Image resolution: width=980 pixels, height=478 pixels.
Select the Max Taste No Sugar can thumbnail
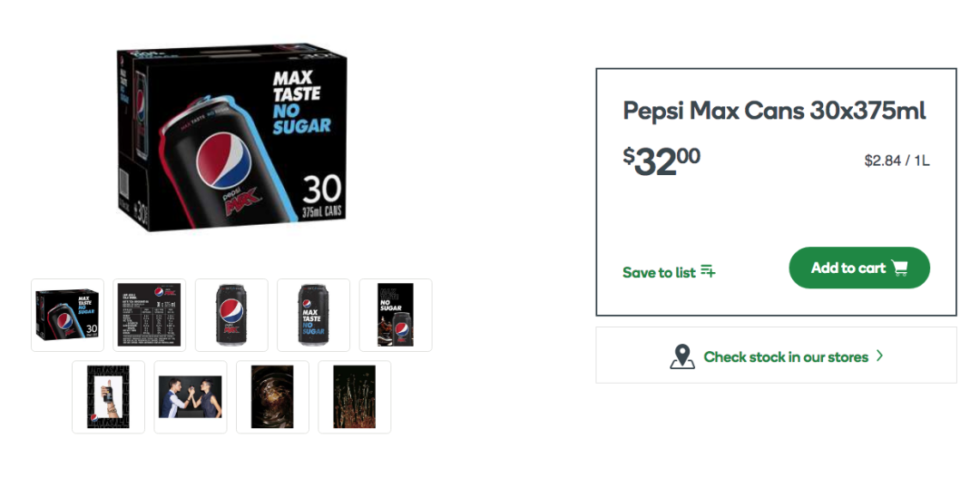[313, 315]
